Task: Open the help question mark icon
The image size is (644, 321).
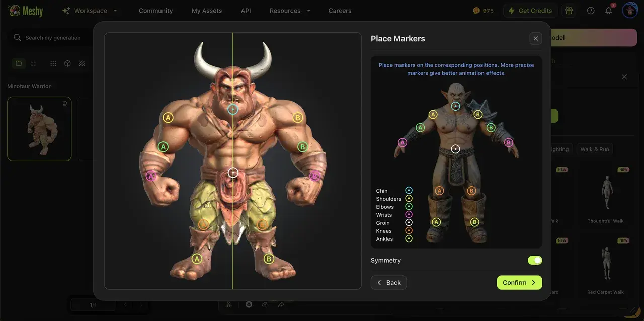Action: tap(591, 11)
